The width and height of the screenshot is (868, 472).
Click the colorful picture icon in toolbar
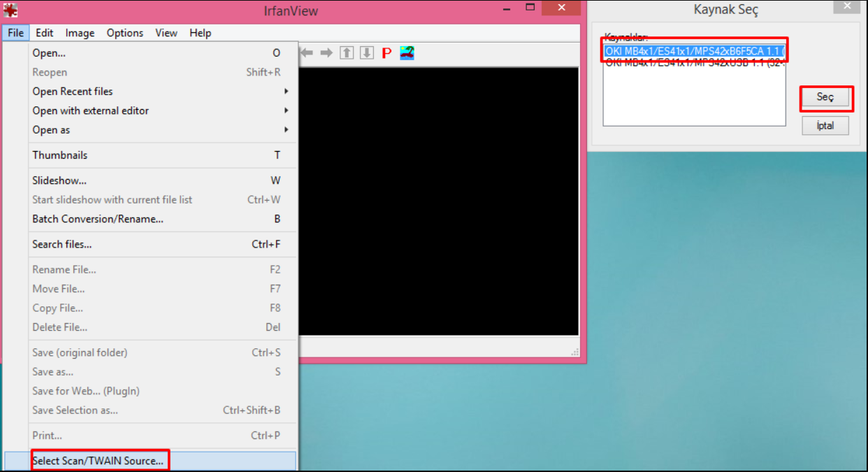point(407,53)
